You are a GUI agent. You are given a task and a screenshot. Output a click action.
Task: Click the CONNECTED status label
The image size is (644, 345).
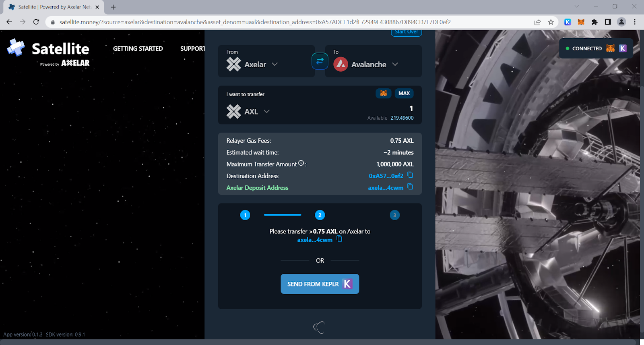coord(587,48)
